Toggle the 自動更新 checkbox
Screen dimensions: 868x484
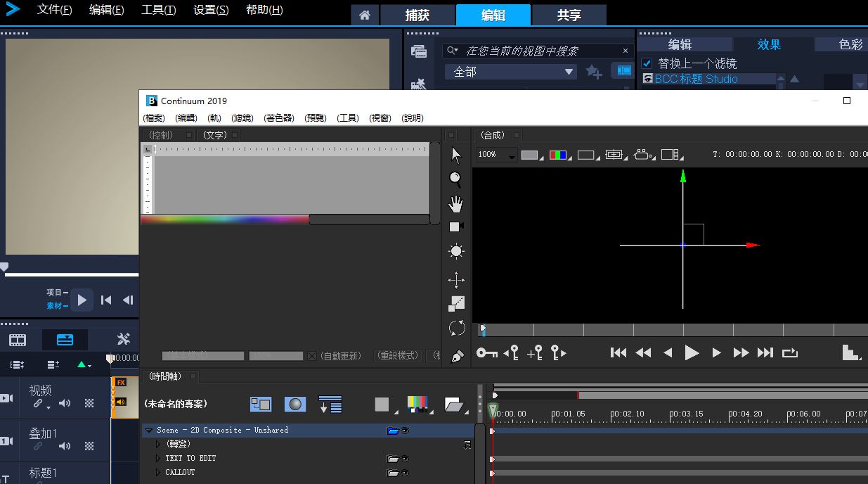point(312,356)
